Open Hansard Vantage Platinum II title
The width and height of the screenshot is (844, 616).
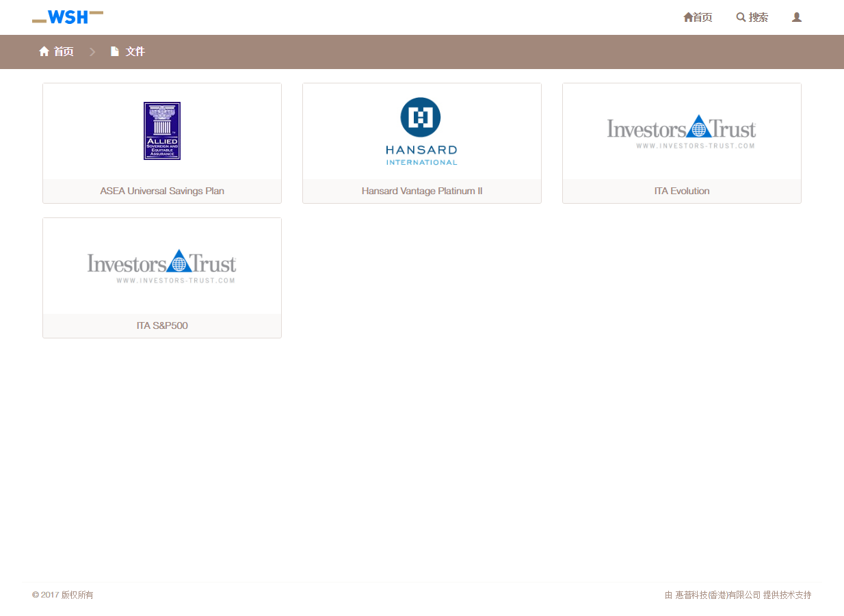click(x=422, y=191)
